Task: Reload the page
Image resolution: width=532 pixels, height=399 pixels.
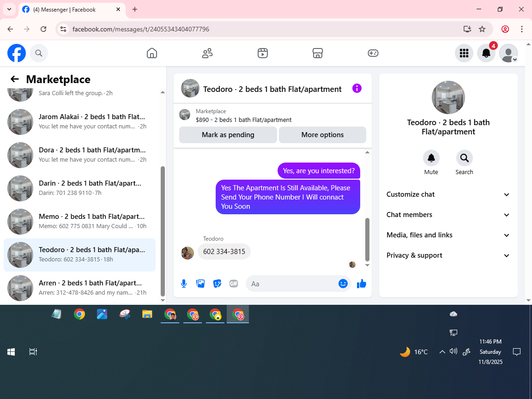Action: point(43,29)
